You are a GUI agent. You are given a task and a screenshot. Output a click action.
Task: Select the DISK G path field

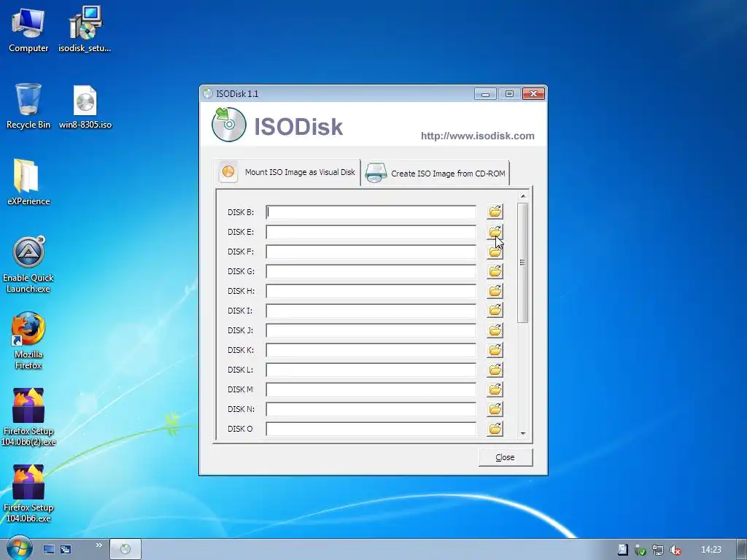point(371,271)
